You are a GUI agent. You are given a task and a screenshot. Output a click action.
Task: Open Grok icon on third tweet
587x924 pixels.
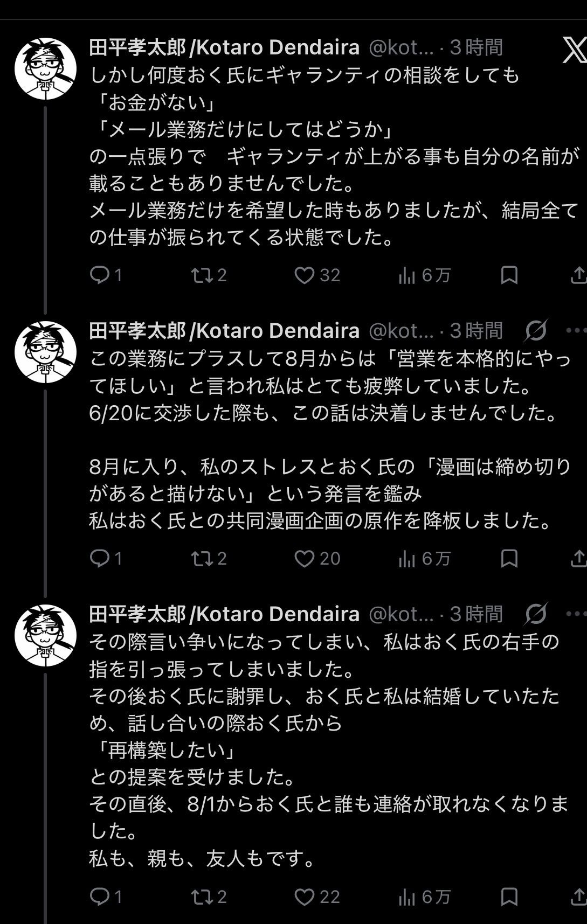tap(536, 614)
